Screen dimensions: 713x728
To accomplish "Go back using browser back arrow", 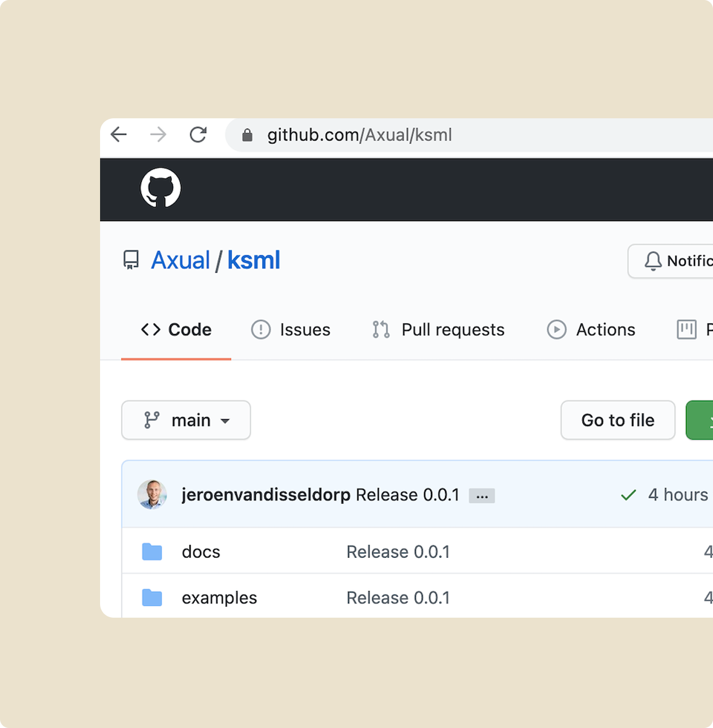I will [x=119, y=135].
